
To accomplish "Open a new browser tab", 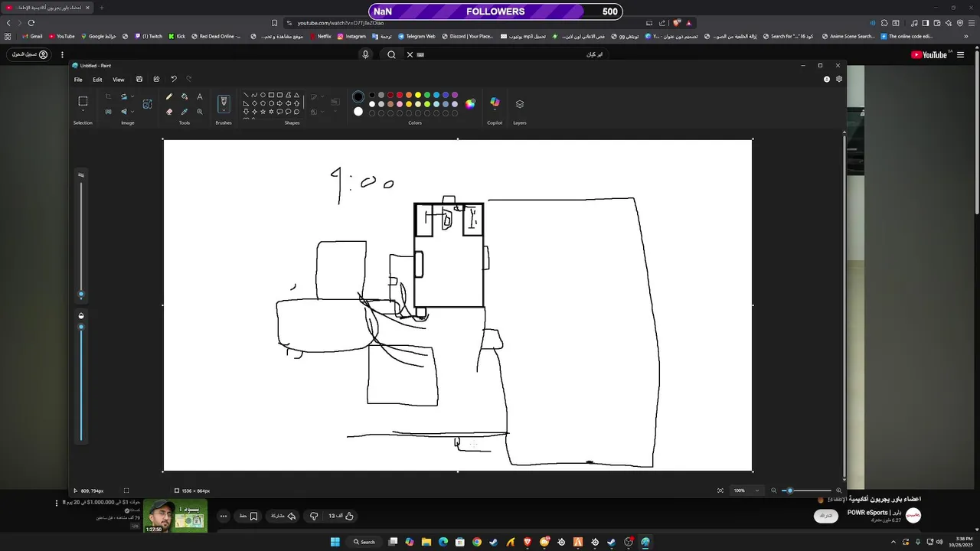I will [101, 8].
